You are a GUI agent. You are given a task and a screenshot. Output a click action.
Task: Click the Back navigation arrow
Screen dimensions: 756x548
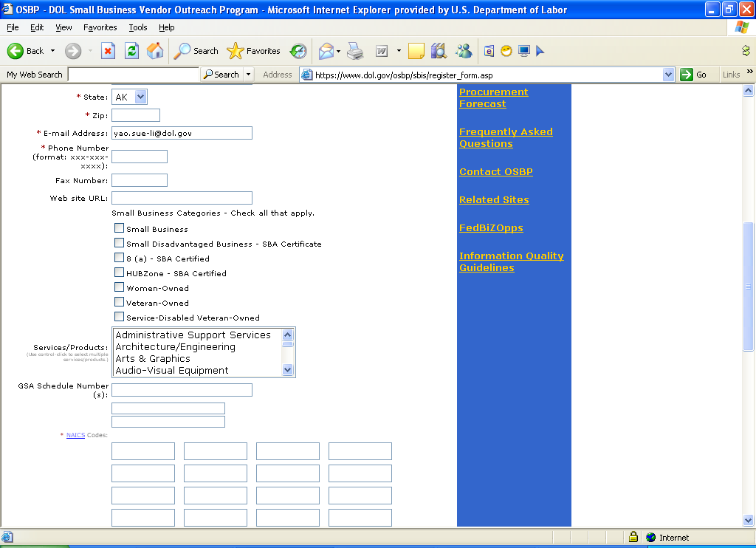16,51
